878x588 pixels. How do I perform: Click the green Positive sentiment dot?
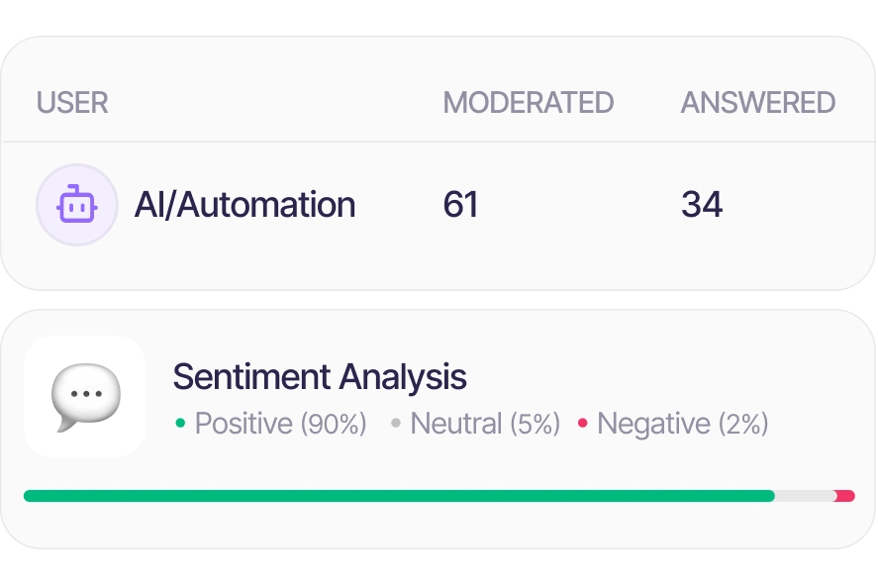181,424
